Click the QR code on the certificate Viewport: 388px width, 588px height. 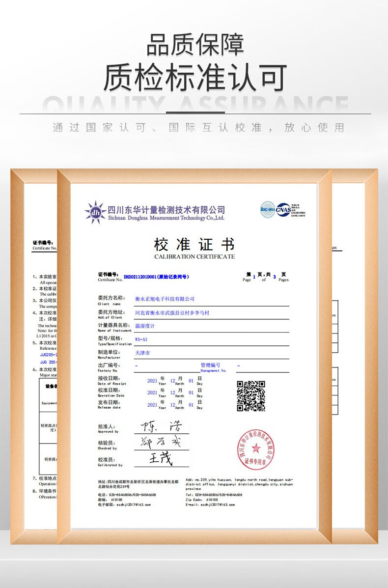[x=251, y=396]
